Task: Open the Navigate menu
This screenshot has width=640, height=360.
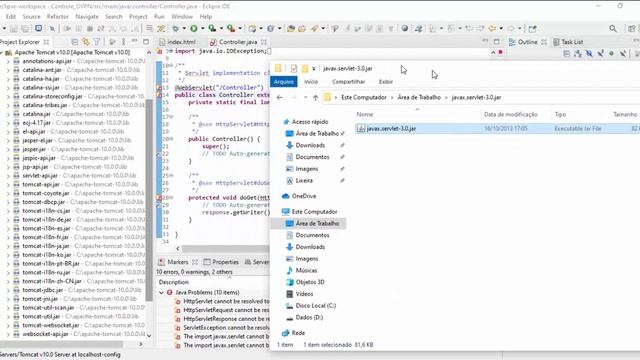Action: point(87,17)
